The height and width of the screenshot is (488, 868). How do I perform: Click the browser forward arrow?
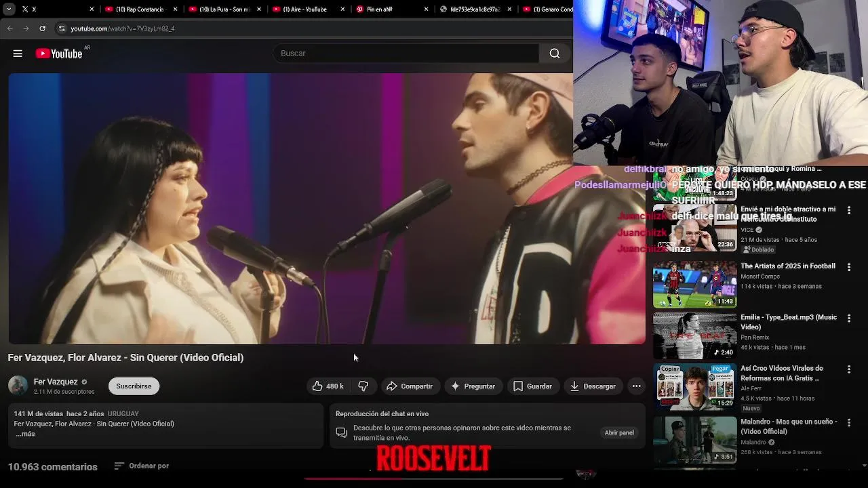26,28
